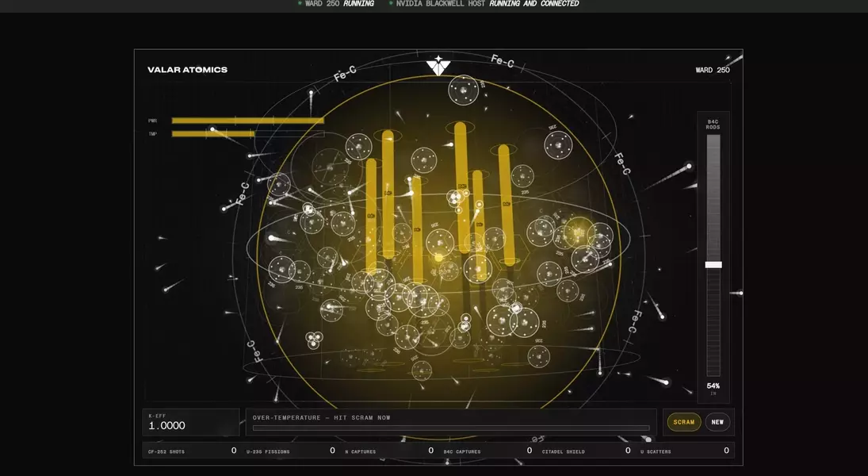Image resolution: width=868 pixels, height=476 pixels.
Task: Select the B4C Captures counter
Action: (488, 451)
